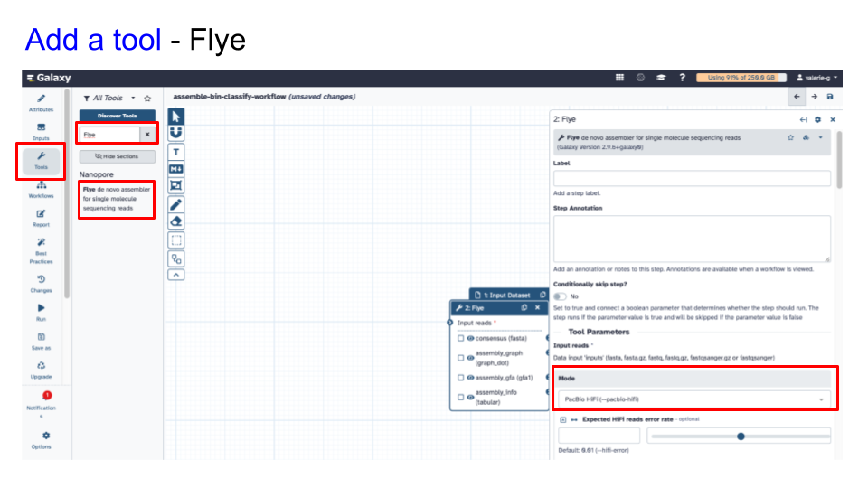Click the Discover Tools button
Viewport: 868px width, 488px height.
[118, 116]
